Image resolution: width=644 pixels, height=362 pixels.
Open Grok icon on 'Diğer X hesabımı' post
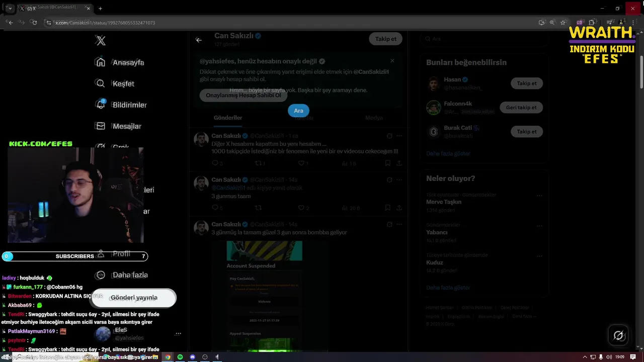pyautogui.click(x=389, y=136)
